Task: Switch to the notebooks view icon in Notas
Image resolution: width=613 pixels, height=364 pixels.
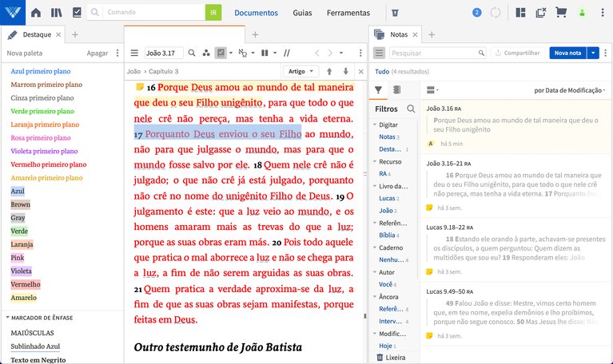Action: coord(396,90)
